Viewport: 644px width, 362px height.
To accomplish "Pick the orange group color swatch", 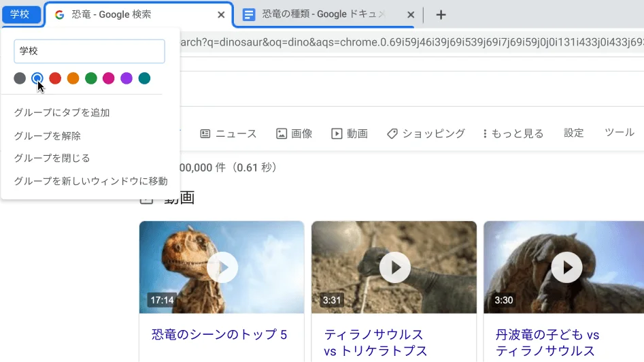I will point(73,78).
